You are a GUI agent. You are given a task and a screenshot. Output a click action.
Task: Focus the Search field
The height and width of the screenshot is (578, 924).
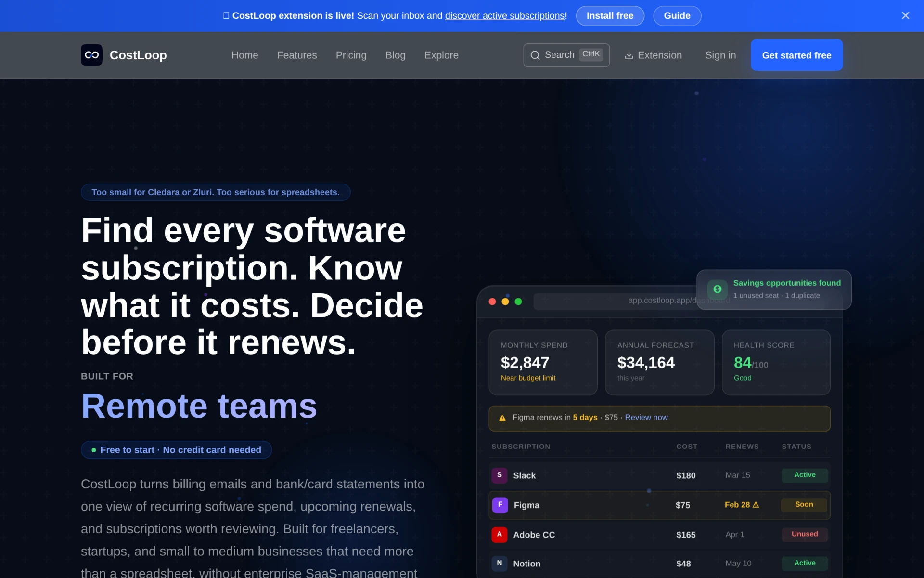[x=566, y=55]
